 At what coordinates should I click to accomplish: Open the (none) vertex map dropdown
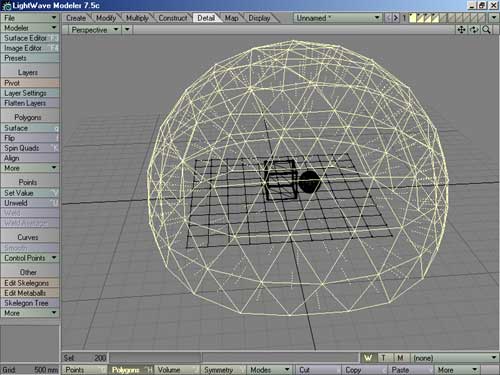click(x=455, y=358)
